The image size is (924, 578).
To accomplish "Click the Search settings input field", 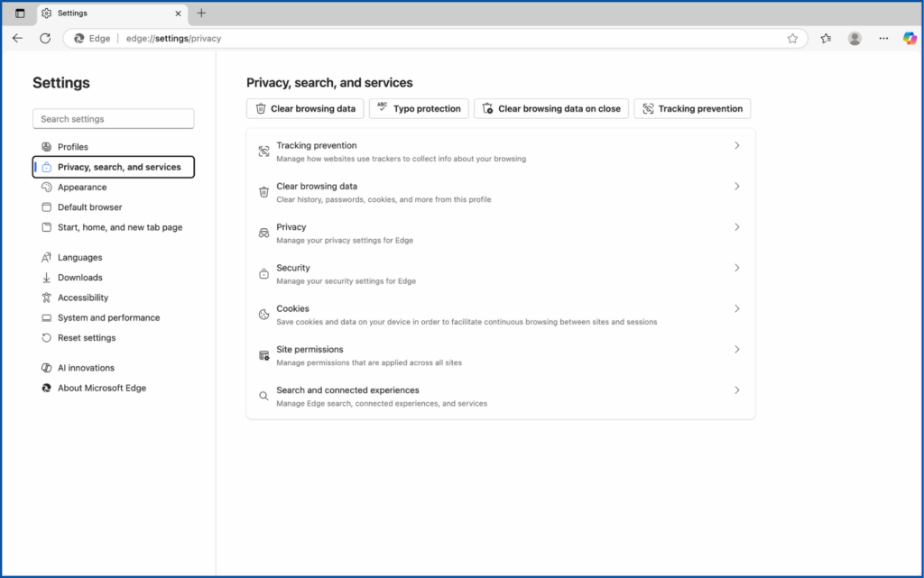I will (113, 119).
